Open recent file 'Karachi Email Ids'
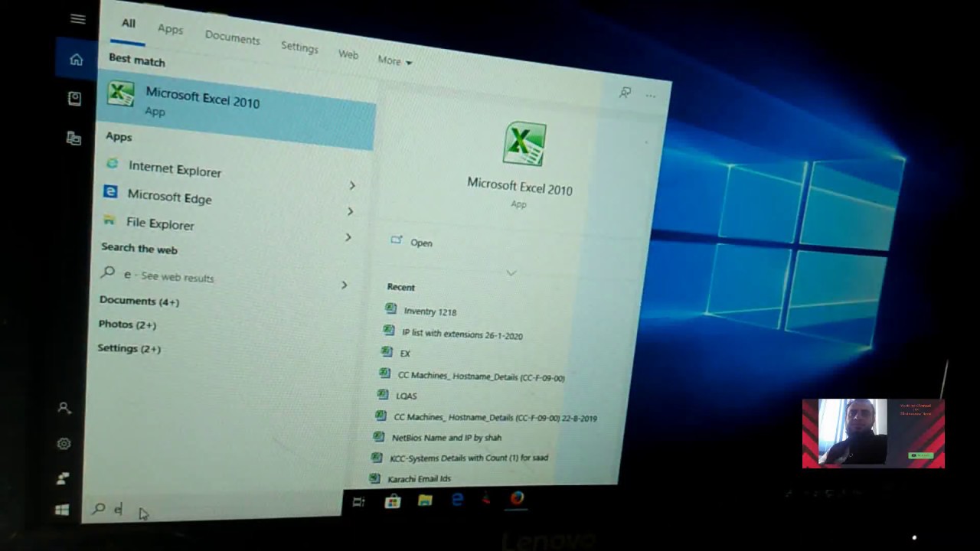The image size is (980, 551). [x=419, y=478]
